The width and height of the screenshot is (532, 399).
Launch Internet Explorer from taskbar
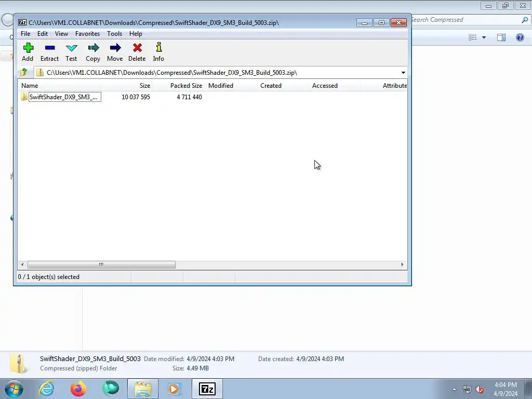46,389
